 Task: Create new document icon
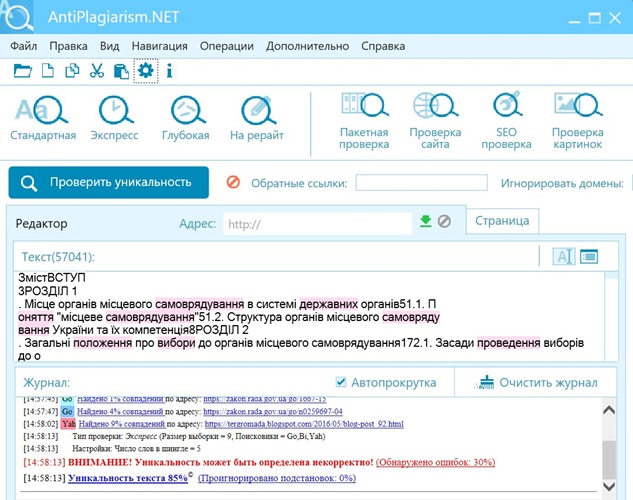point(48,71)
